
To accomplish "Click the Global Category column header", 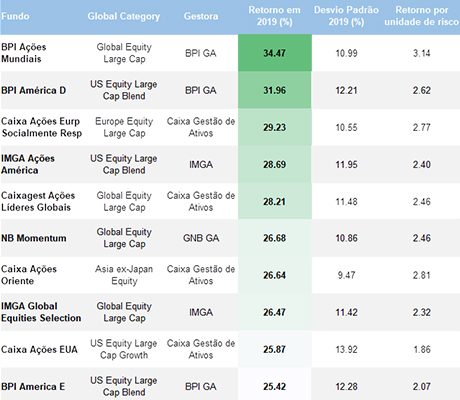I will point(124,16).
